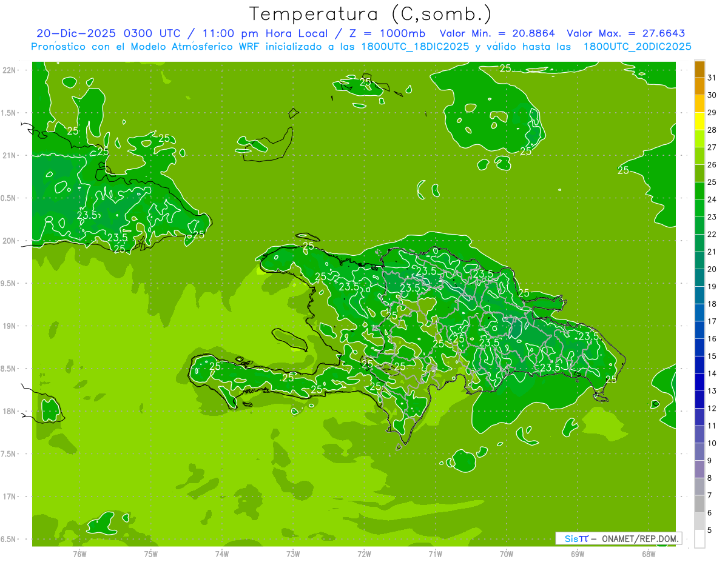728x562 pixels.
Task: Click the color bar value "26"
Action: pos(712,165)
